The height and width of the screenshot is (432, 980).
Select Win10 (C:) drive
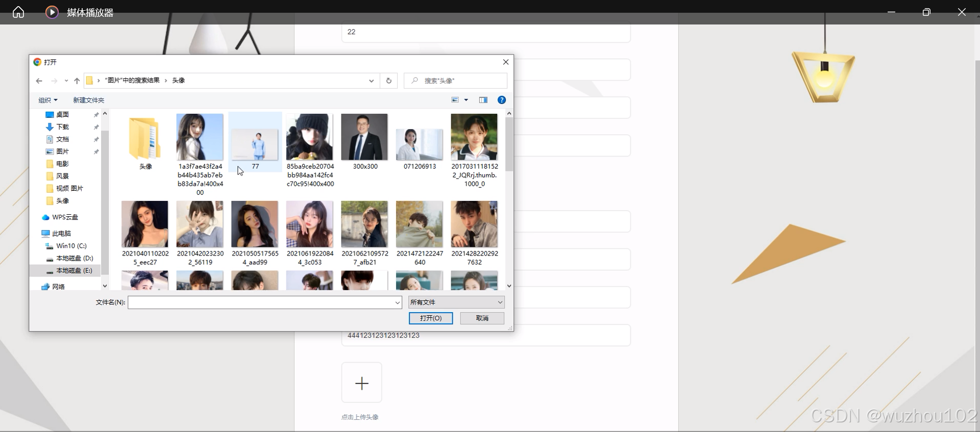[x=70, y=246]
